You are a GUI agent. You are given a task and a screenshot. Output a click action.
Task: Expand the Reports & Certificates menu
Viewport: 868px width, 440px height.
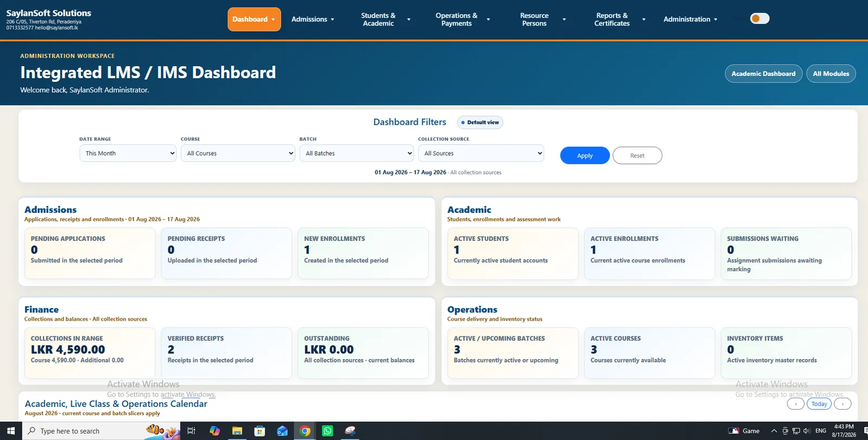click(620, 20)
